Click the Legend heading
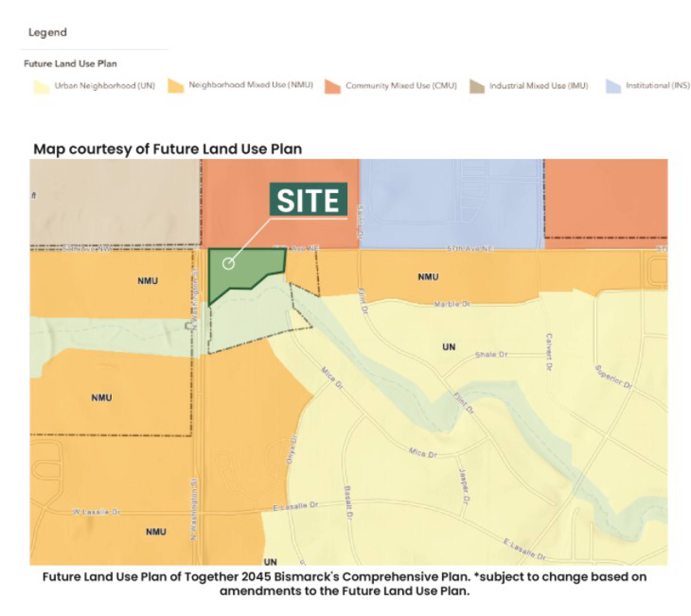Screen dimensions: 691x616 [47, 32]
